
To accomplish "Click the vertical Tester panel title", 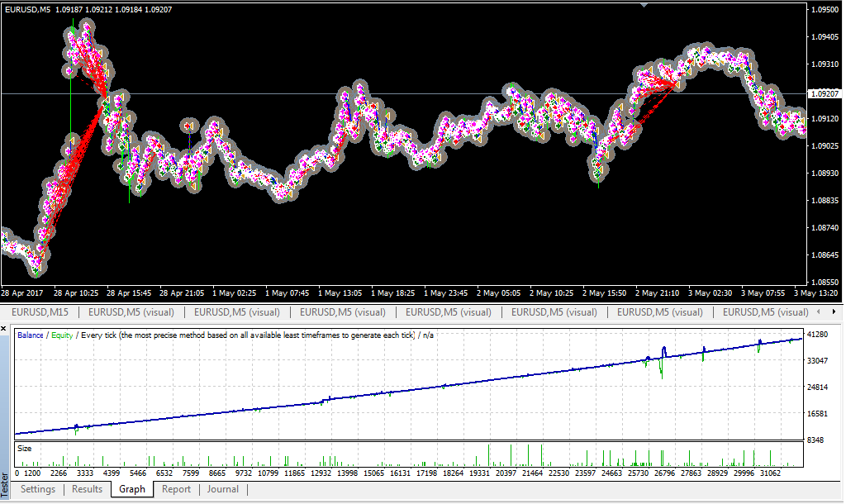I will pyautogui.click(x=6, y=484).
